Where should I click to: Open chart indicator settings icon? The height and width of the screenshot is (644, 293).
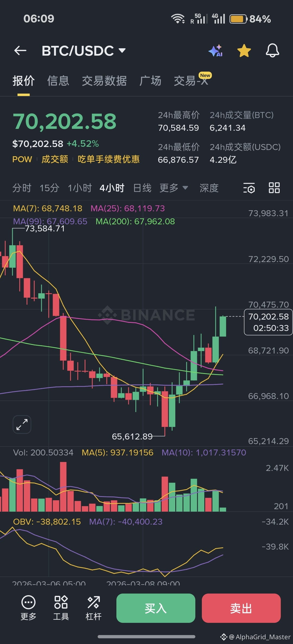click(x=249, y=188)
